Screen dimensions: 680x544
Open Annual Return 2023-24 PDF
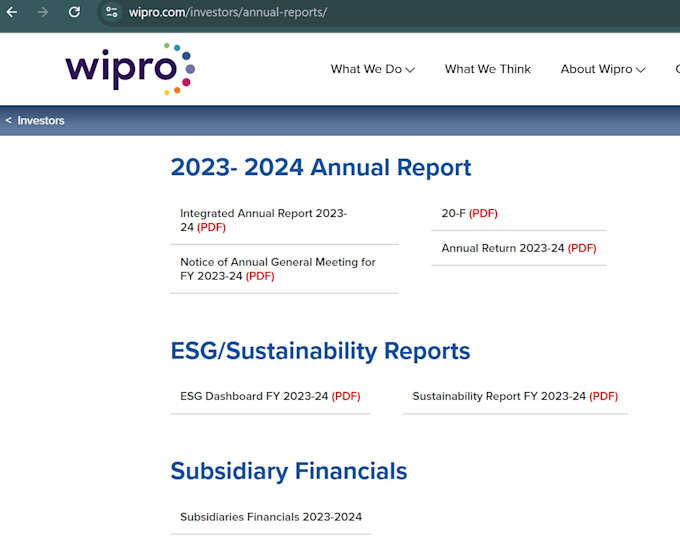coord(519,248)
